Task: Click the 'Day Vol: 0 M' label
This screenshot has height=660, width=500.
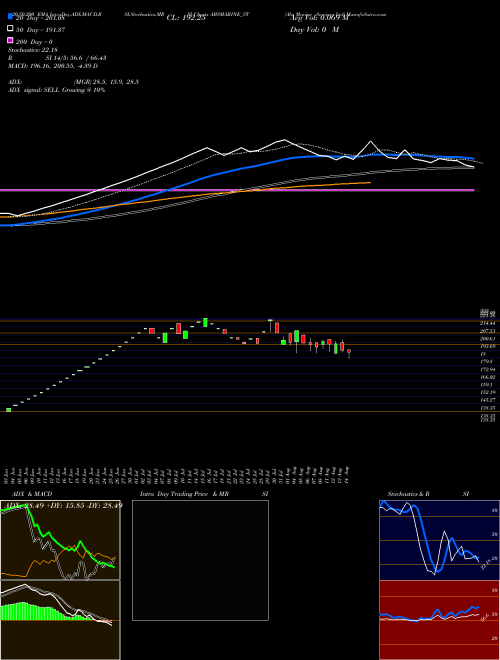Action: pyautogui.click(x=314, y=30)
